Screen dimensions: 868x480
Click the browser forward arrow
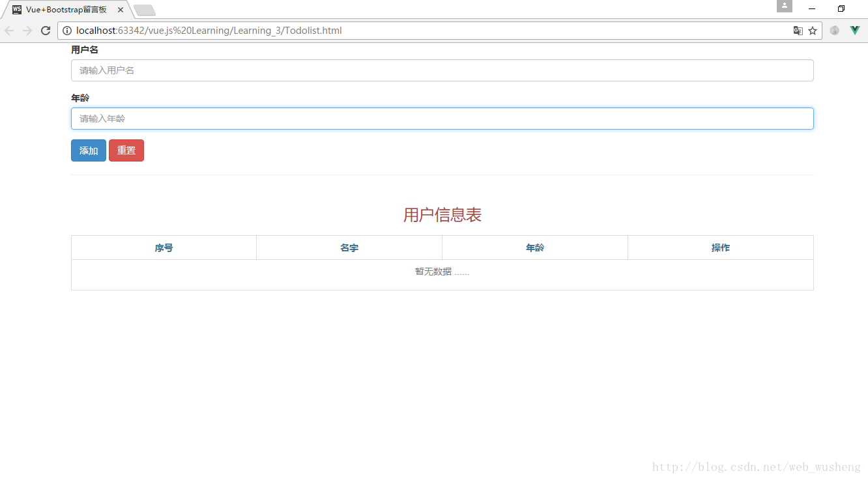click(27, 31)
